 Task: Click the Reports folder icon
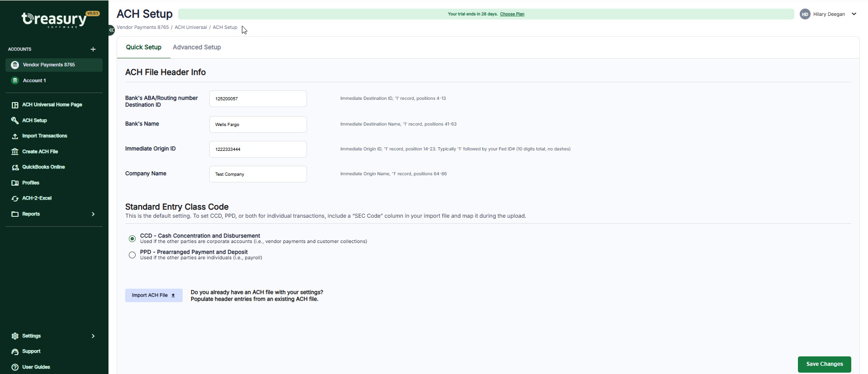(x=15, y=214)
